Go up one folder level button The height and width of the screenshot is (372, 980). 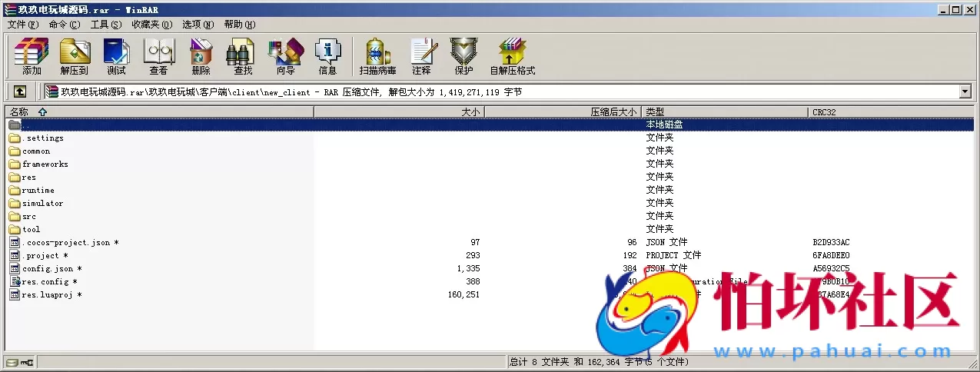20,91
